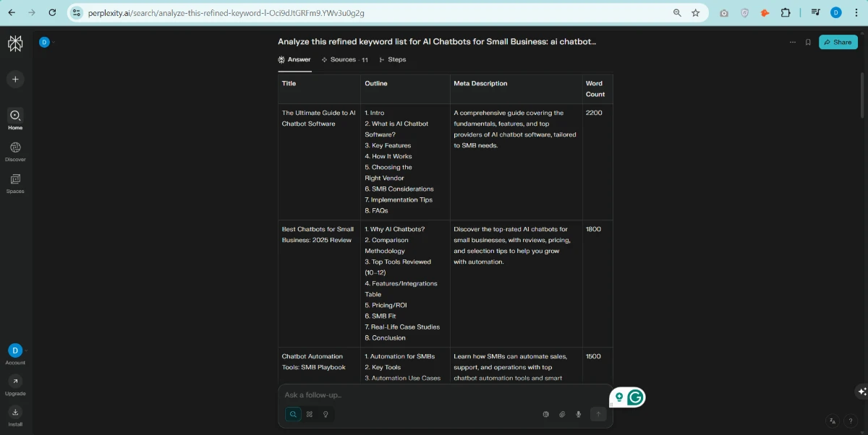868x435 pixels.
Task: Click the '7. Real-Life Case Studies' outline line
Action: click(402, 327)
